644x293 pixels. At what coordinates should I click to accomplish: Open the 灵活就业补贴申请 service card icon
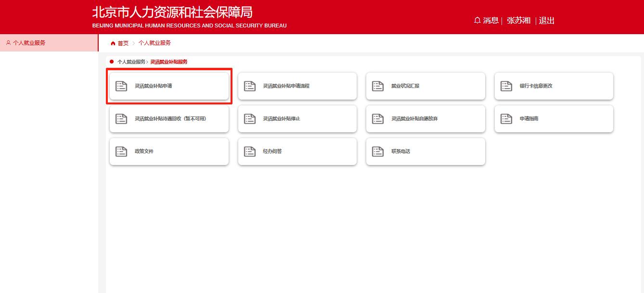pos(121,85)
